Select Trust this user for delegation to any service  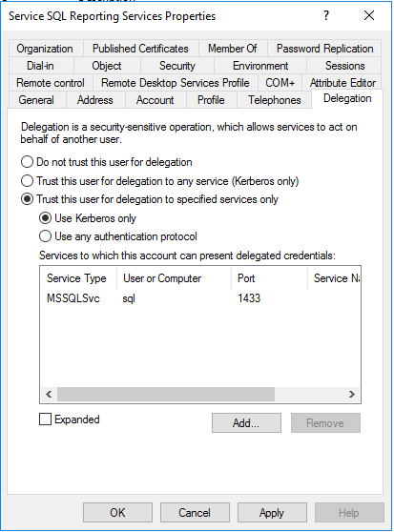pyautogui.click(x=27, y=181)
